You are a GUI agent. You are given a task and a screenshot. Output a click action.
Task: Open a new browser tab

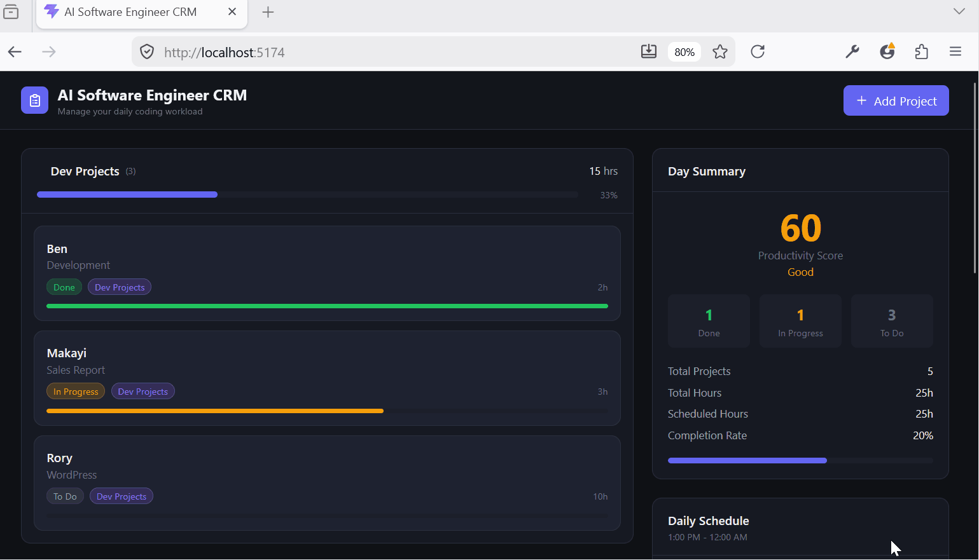(x=268, y=12)
